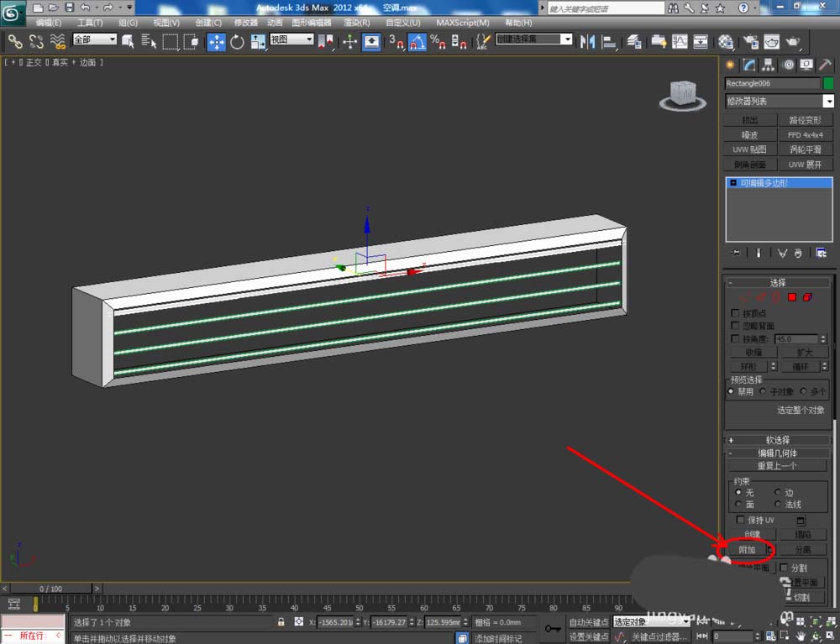The image size is (840, 644).
Task: Enable the 忽略背面 checkbox
Action: click(735, 326)
